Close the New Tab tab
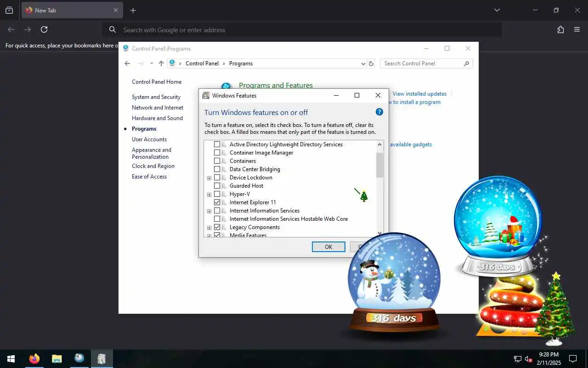Screen dimensions: 588x368 point(116,10)
